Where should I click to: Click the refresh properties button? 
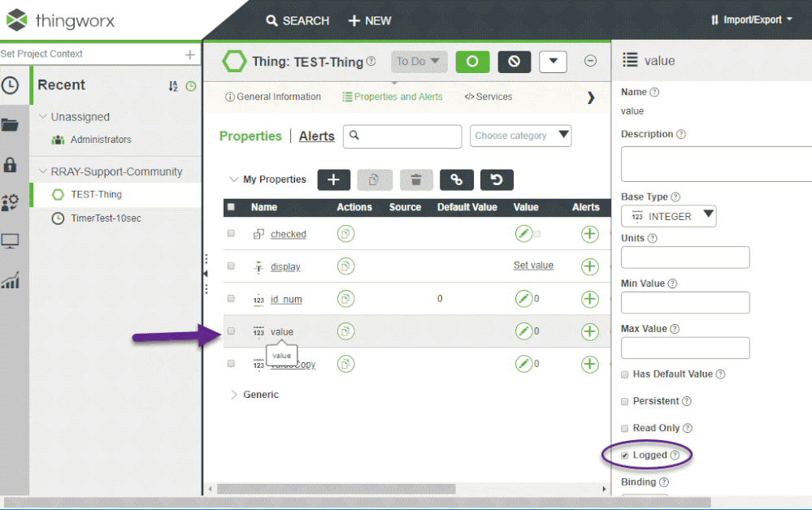(497, 180)
